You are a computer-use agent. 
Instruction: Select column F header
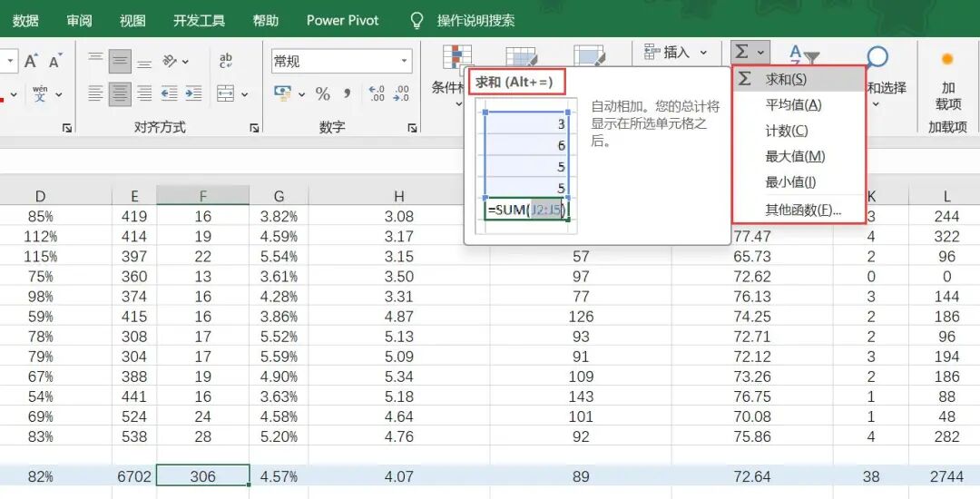(x=202, y=196)
